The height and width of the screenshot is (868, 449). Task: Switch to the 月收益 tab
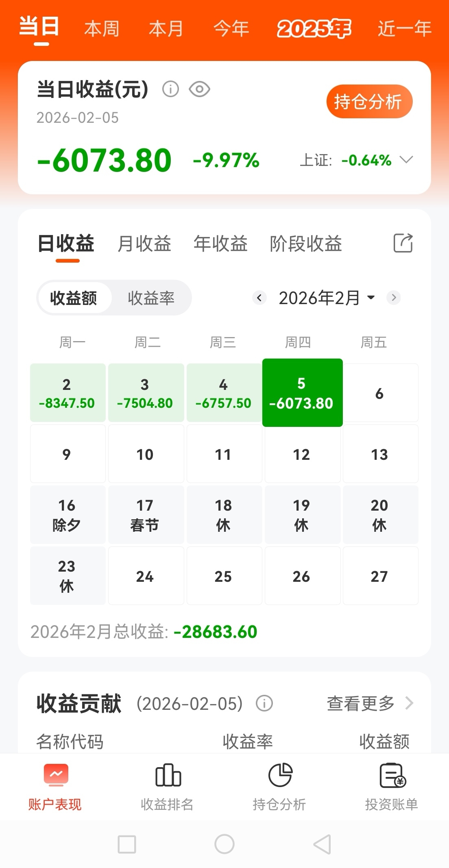coord(144,244)
